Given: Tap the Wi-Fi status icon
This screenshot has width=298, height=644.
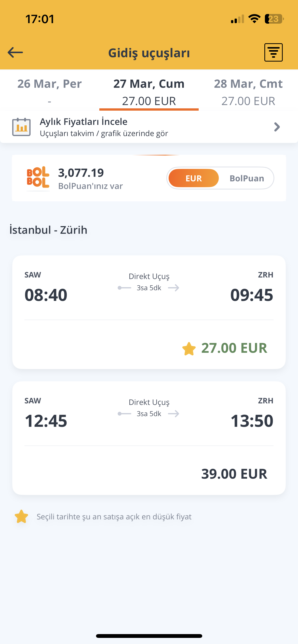Looking at the screenshot, I should [254, 19].
